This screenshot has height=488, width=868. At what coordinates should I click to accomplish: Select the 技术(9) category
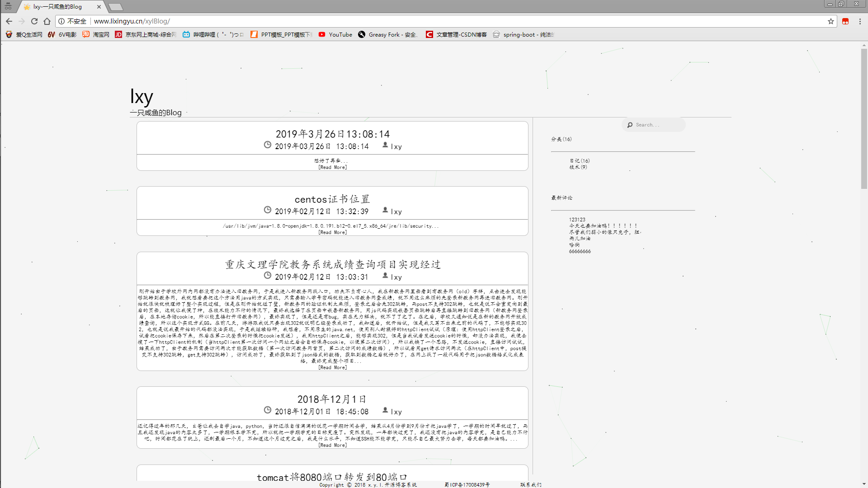pos(578,167)
